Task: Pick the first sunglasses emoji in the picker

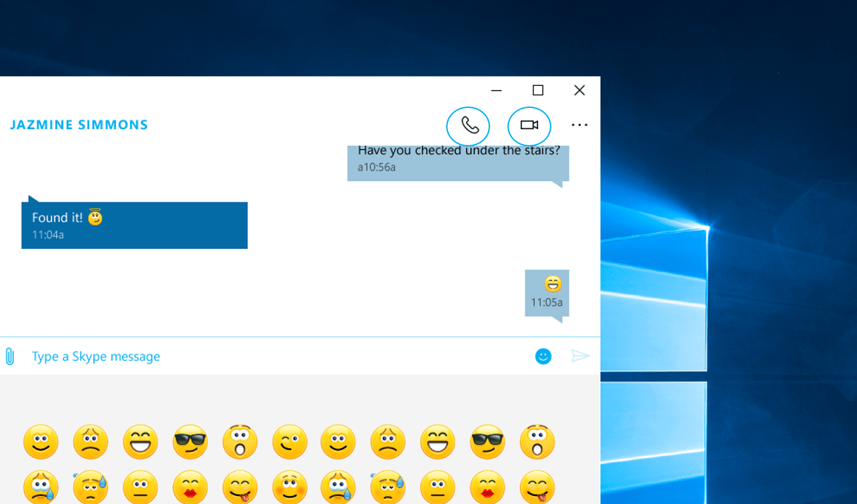Action: 190,442
